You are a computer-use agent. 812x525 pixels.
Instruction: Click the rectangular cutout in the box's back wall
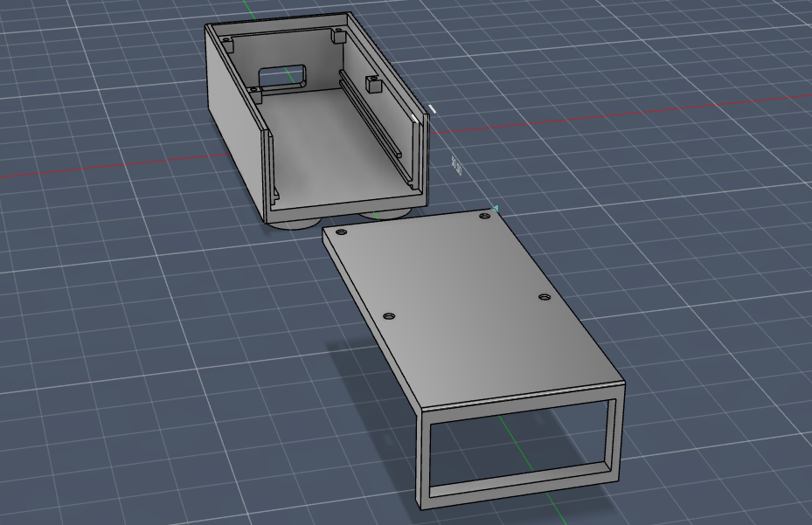coord(282,77)
